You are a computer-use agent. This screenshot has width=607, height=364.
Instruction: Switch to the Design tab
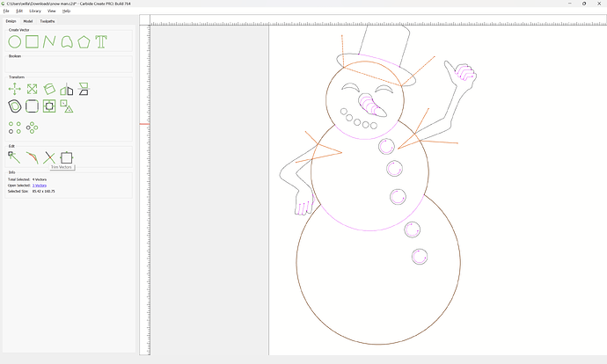click(11, 21)
